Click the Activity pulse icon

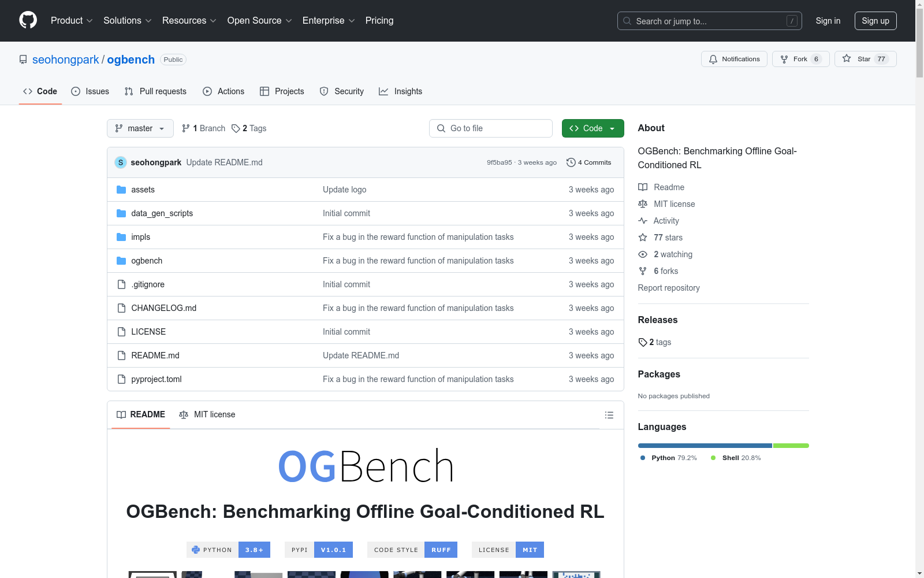point(643,221)
